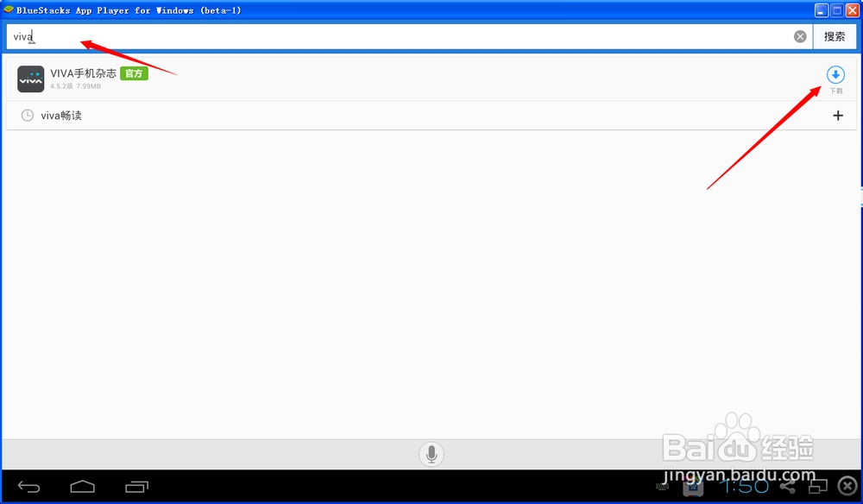This screenshot has width=863, height=504.
Task: Start voice input with microphone
Action: [431, 454]
